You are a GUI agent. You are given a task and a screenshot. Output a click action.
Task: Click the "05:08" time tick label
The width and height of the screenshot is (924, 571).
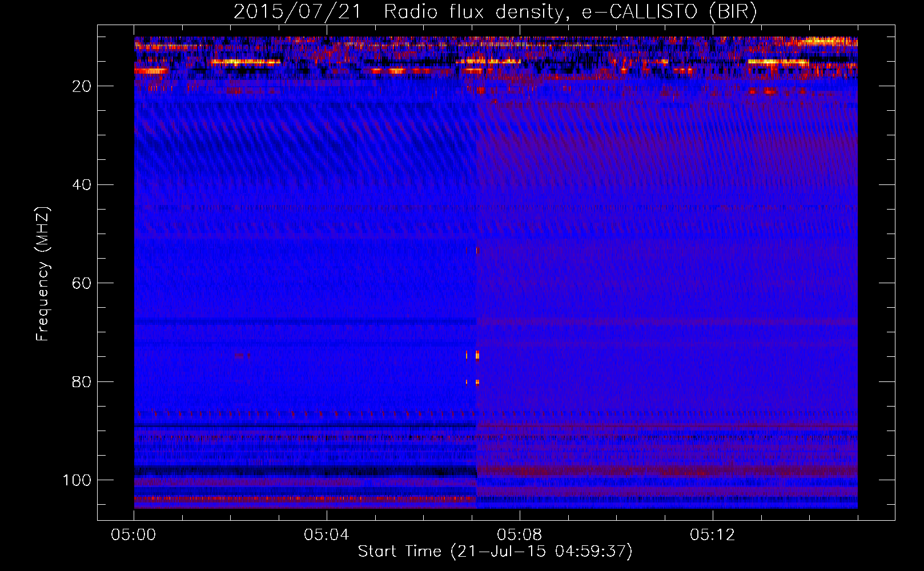point(520,535)
